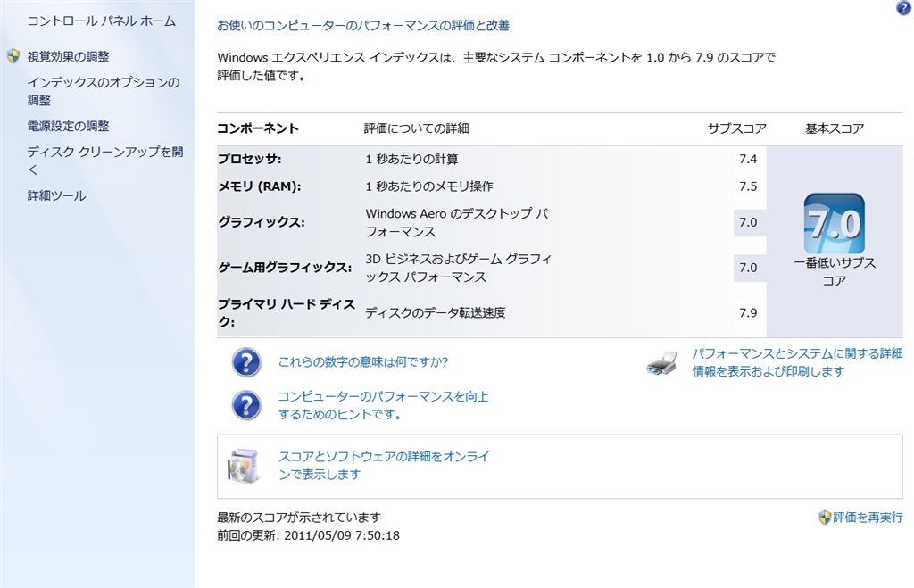Click the shield icon beside 評価を再実行
Viewport: 914px width, 588px height.
pyautogui.click(x=824, y=518)
